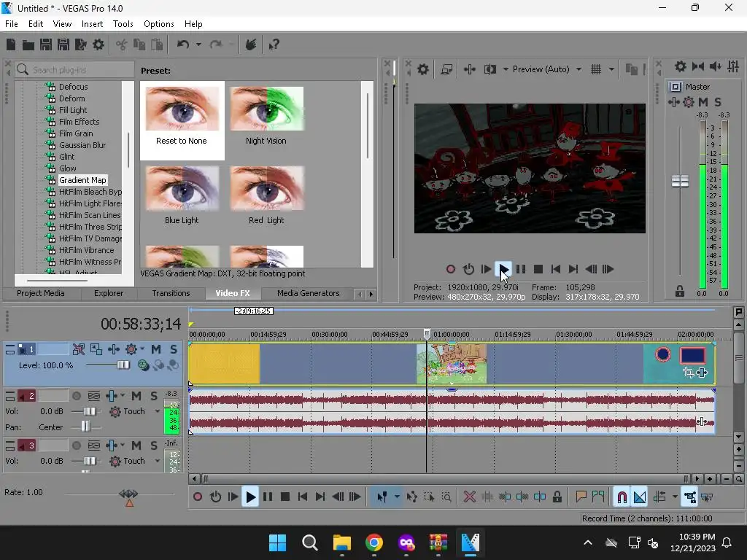The image size is (747, 560).
Task: Open Touch automation dropdown on track 2
Action: 158,411
